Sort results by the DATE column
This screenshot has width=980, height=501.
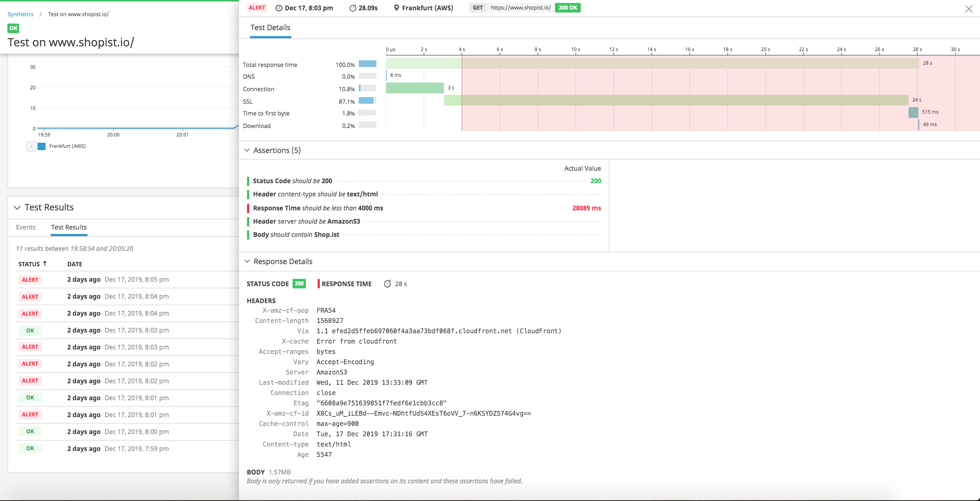click(75, 264)
